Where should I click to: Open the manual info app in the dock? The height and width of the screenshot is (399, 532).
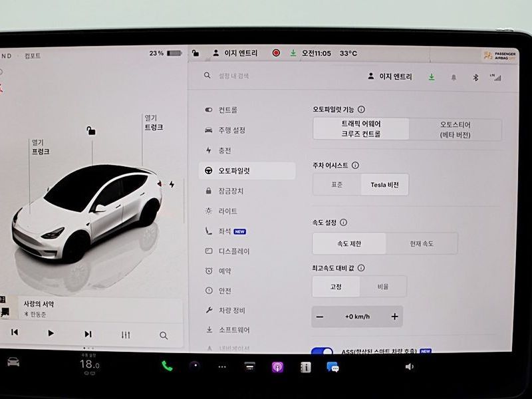(x=305, y=367)
